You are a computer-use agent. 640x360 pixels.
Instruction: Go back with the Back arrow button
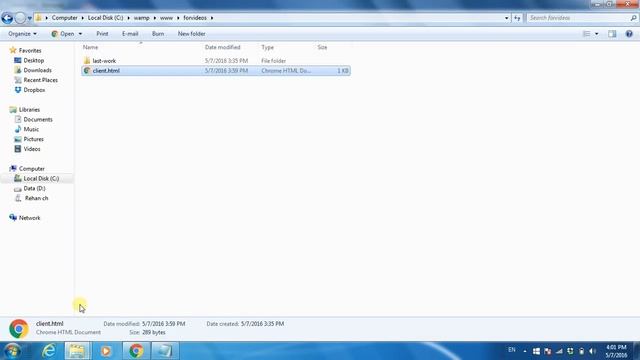(x=7, y=18)
